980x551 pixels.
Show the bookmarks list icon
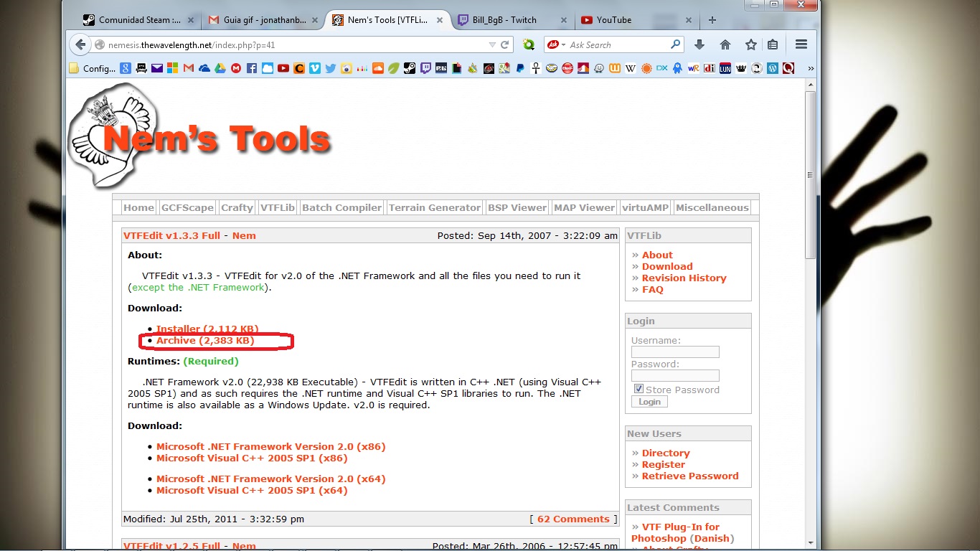pos(773,44)
